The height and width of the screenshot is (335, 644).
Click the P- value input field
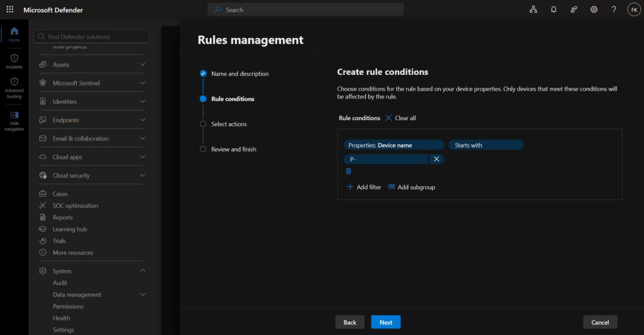pos(386,159)
